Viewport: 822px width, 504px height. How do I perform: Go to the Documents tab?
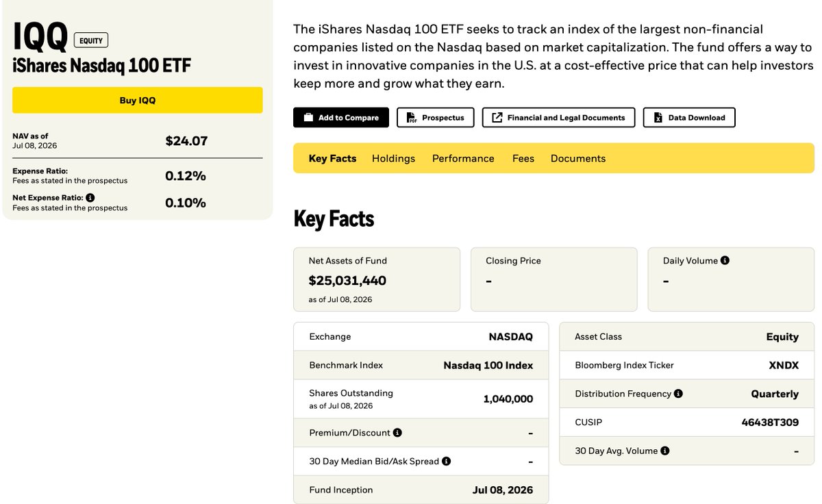578,158
